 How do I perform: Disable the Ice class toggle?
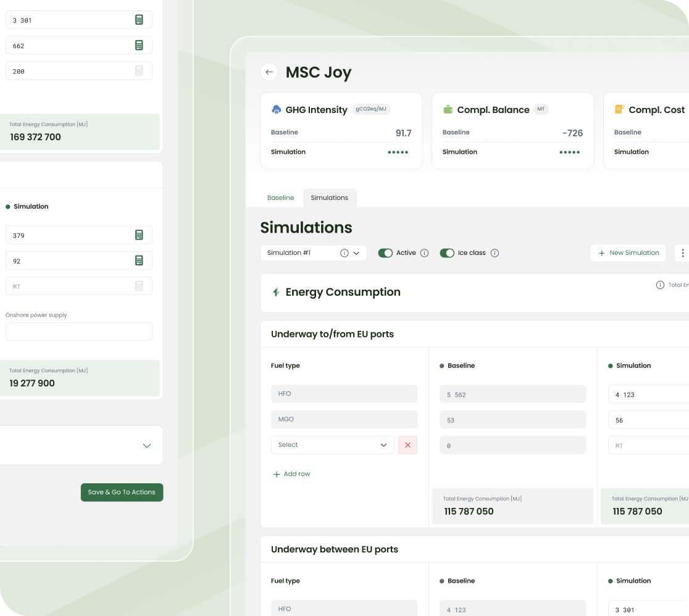447,253
